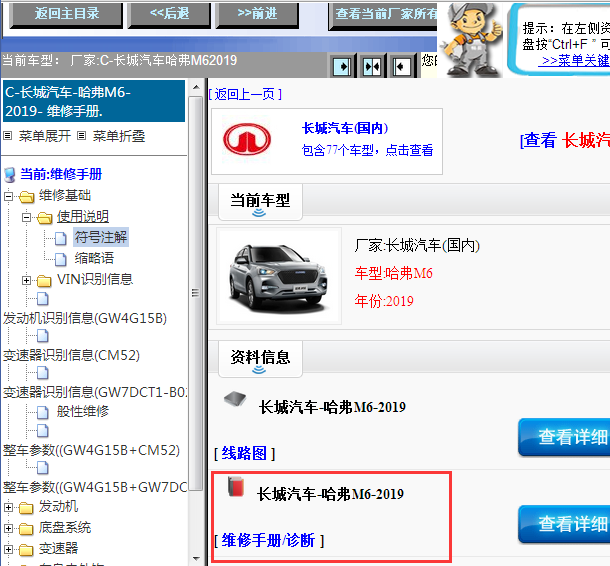
Task: Click the left panel arrow toolbar icon
Action: pyautogui.click(x=343, y=66)
